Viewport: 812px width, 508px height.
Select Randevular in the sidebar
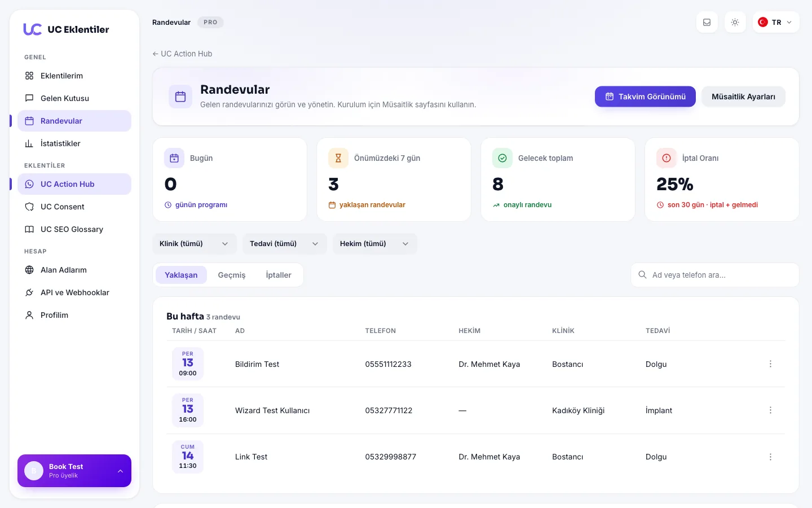tap(74, 121)
